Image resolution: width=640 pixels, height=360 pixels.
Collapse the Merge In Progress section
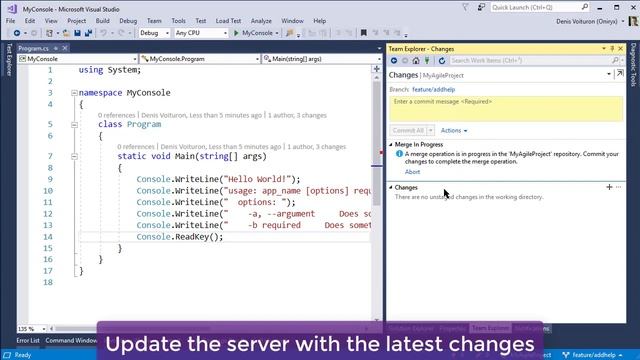pyautogui.click(x=391, y=144)
